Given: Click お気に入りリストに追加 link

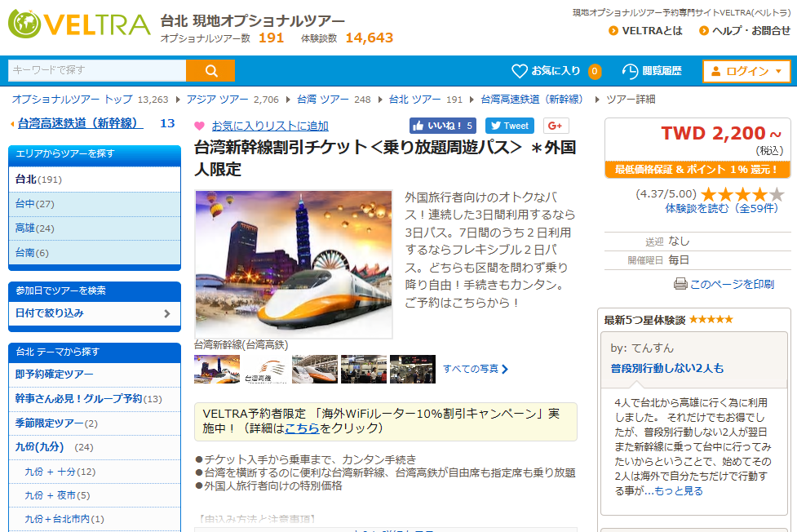Looking at the screenshot, I should [x=270, y=126].
